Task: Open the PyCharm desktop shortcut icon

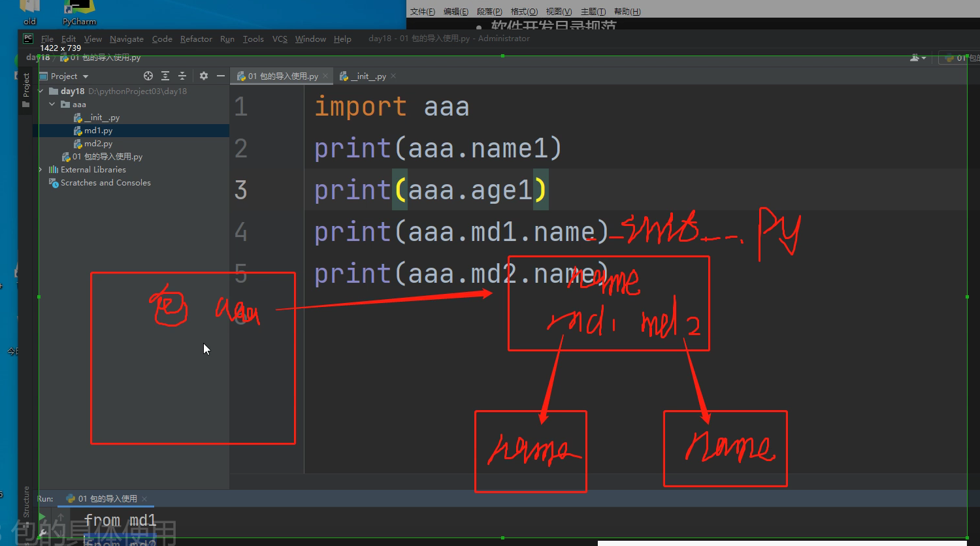Action: pyautogui.click(x=79, y=13)
